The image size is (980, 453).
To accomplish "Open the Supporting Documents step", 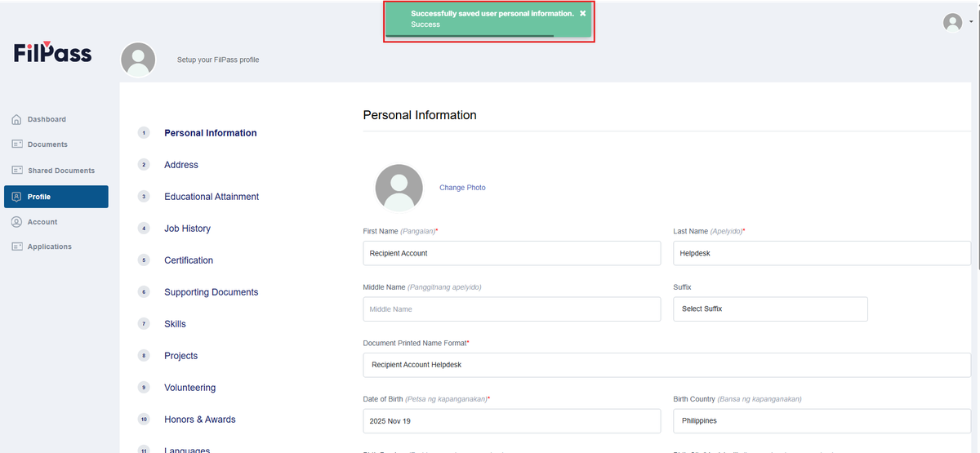I will tap(211, 292).
